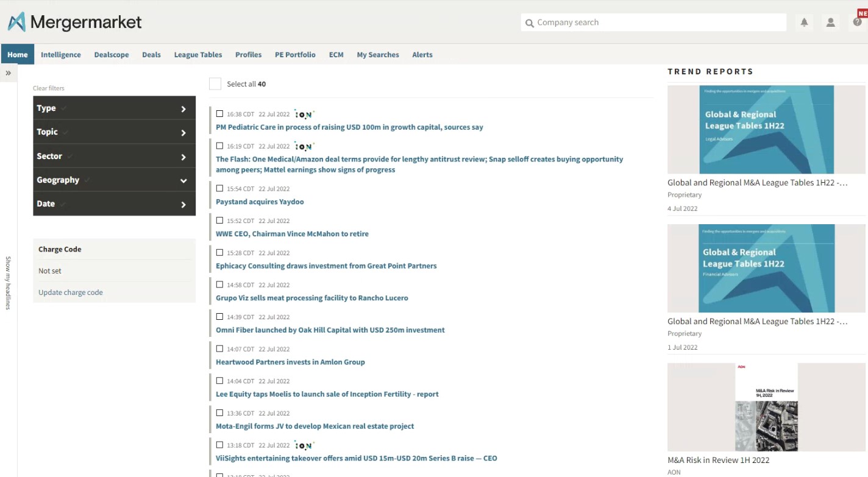Select checkbox for Lee Equity Moelis report

pyautogui.click(x=219, y=381)
